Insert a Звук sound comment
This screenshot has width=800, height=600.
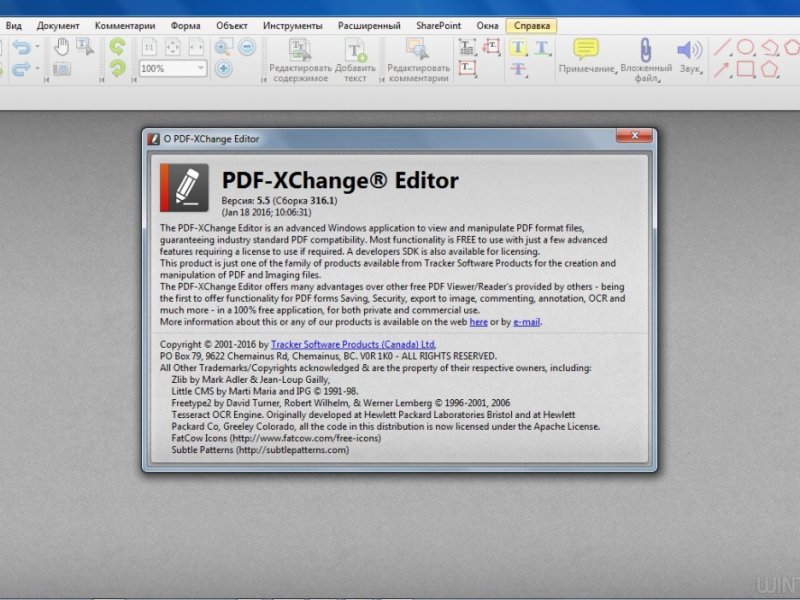690,56
